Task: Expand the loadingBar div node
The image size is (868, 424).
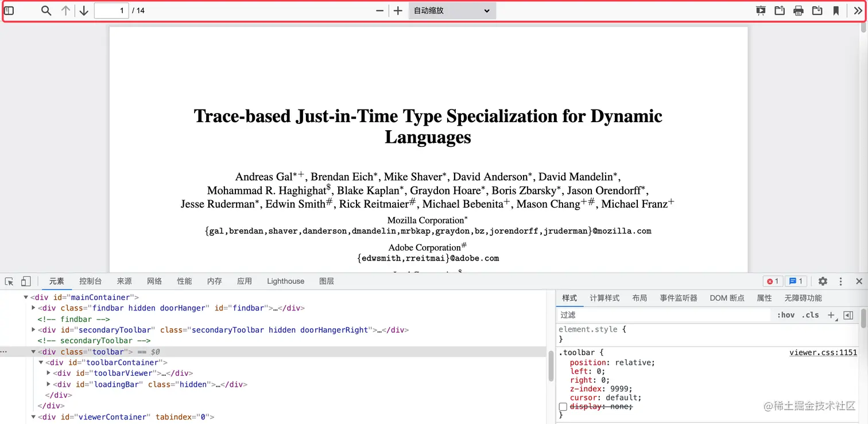Action: [48, 384]
